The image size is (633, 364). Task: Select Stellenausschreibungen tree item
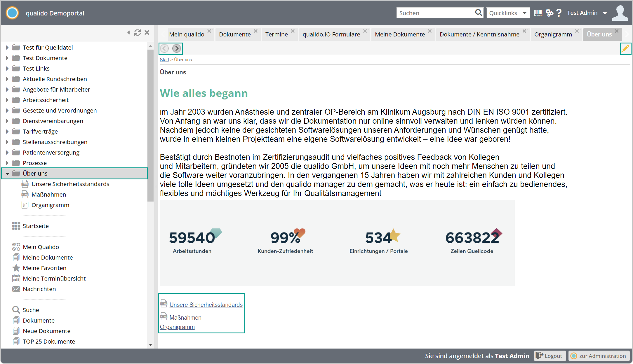(x=55, y=142)
